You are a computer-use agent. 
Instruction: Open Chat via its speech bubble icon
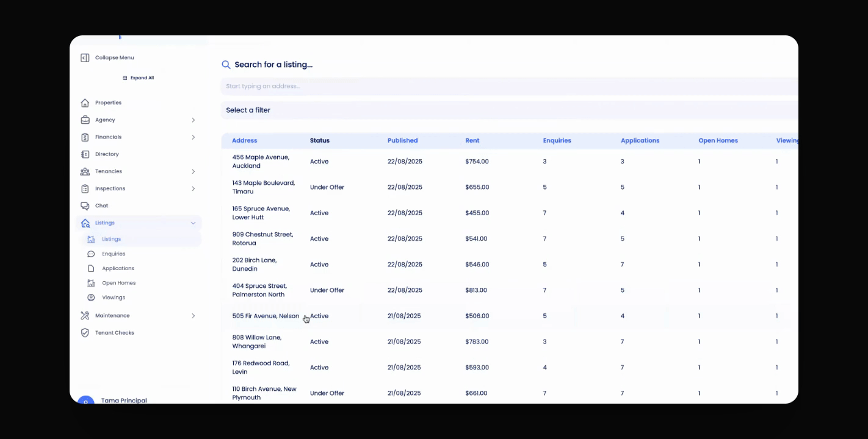click(85, 205)
